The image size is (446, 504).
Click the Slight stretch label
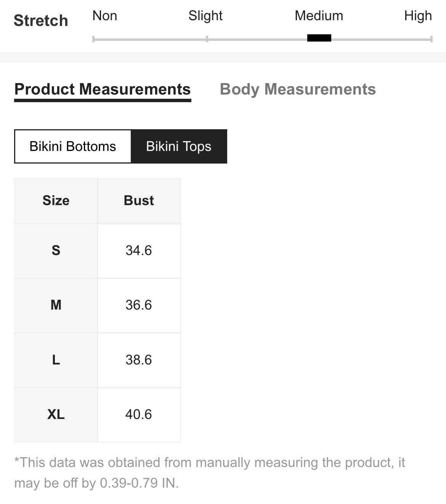[205, 16]
